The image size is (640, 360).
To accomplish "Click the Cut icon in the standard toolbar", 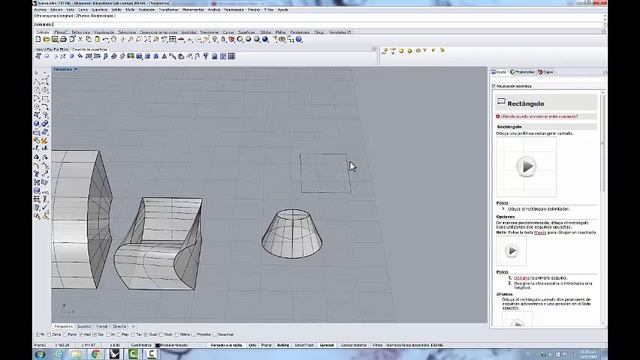I will [x=80, y=39].
